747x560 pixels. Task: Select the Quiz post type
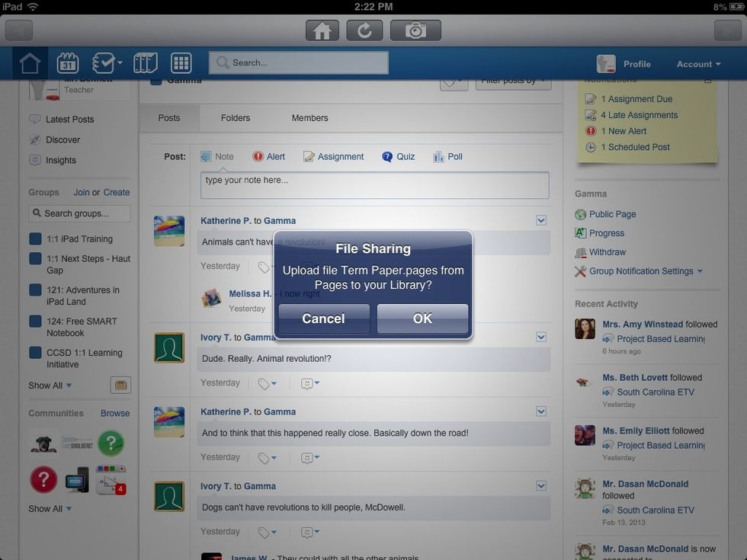[399, 157]
